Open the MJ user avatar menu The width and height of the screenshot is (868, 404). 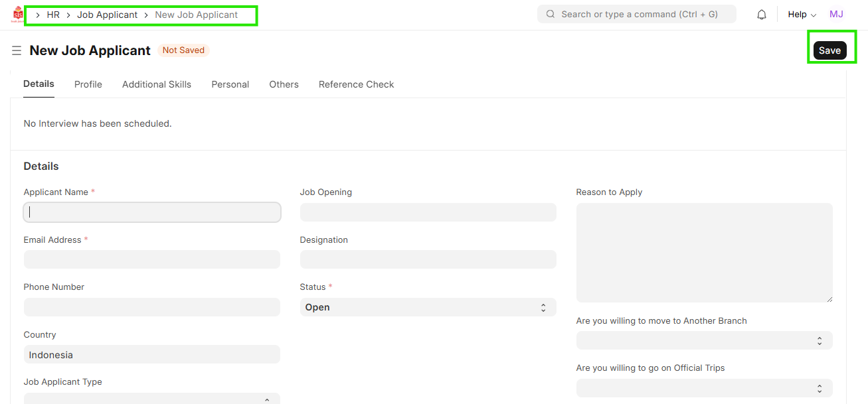point(836,15)
